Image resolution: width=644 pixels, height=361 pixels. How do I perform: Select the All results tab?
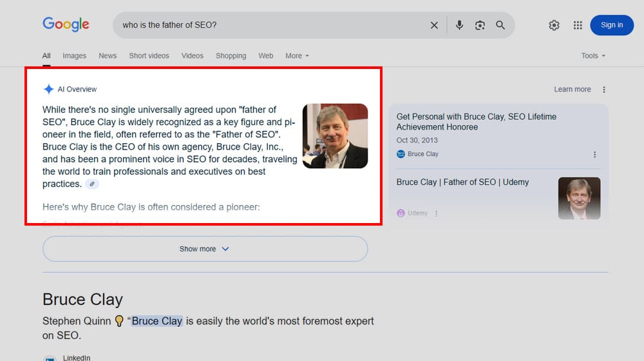pos(46,56)
